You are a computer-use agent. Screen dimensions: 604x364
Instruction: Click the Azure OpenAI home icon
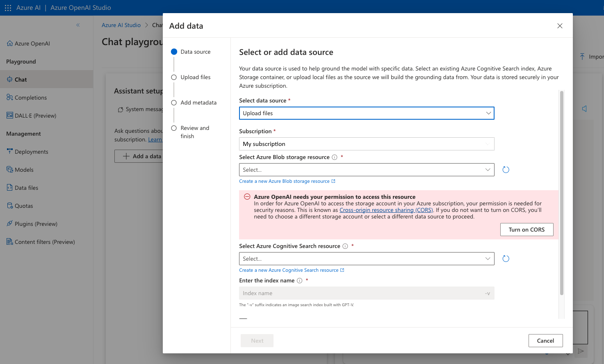point(10,43)
